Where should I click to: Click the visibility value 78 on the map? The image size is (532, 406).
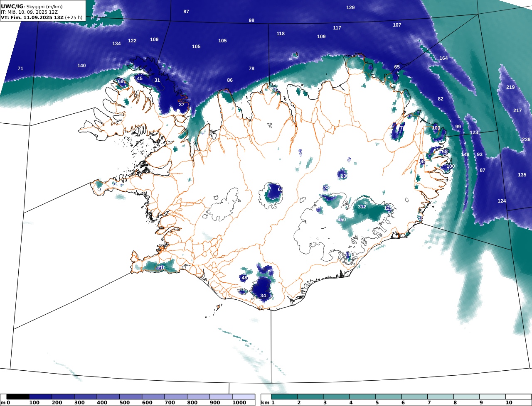251,68
